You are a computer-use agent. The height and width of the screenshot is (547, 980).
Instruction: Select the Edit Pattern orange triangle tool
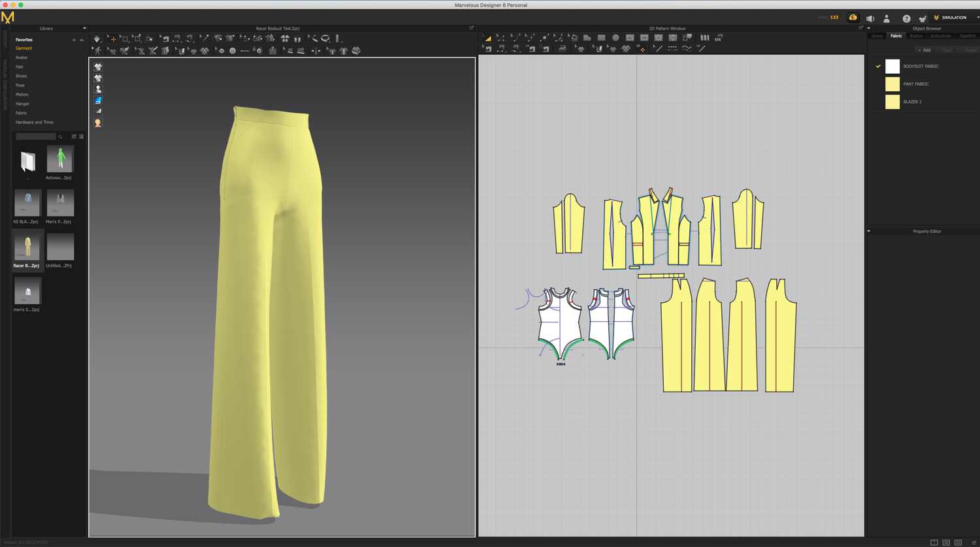tap(488, 38)
